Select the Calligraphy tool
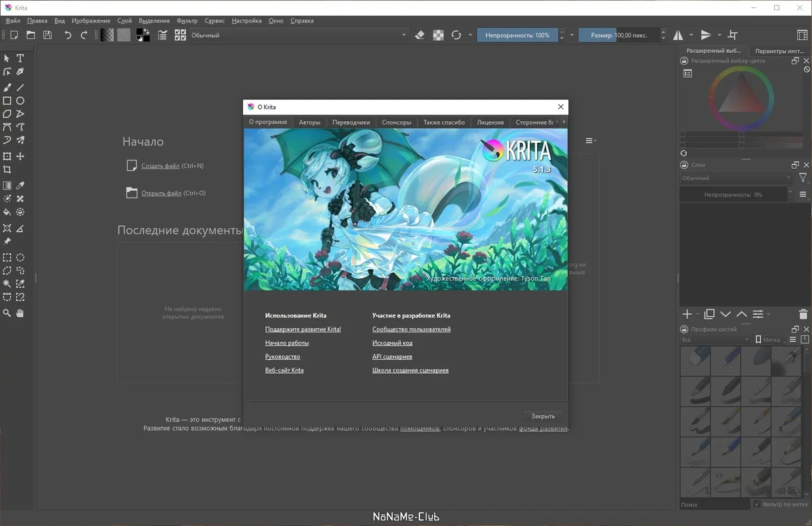 click(x=20, y=72)
